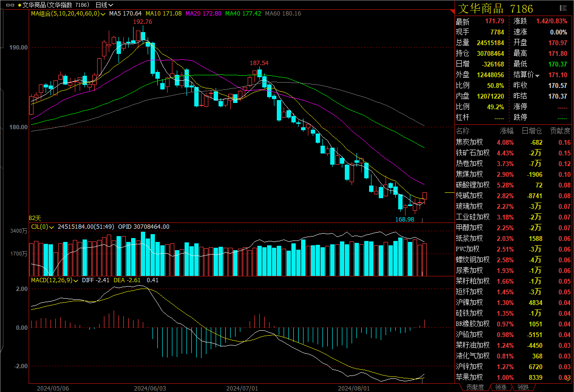
Task: Switch to the 领涨 tab
Action: point(501,387)
